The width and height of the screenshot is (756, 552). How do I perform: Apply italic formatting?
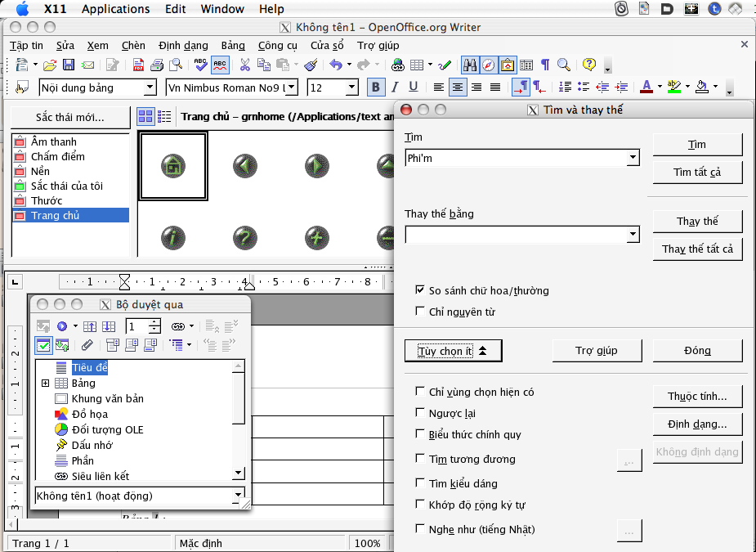pyautogui.click(x=395, y=88)
